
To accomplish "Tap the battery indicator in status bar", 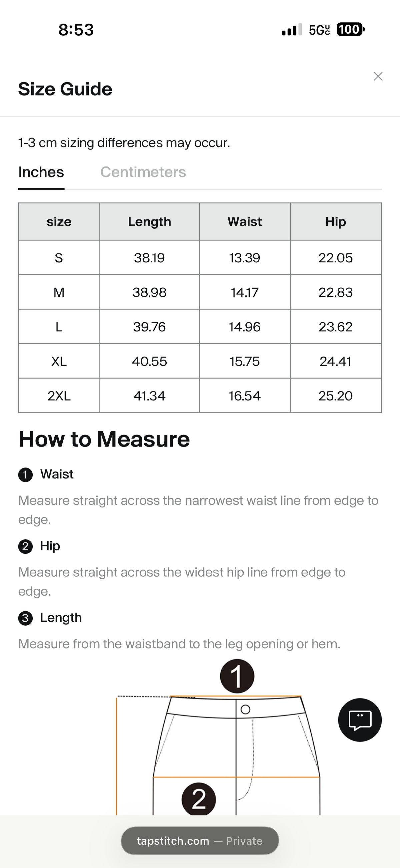I will point(351,30).
